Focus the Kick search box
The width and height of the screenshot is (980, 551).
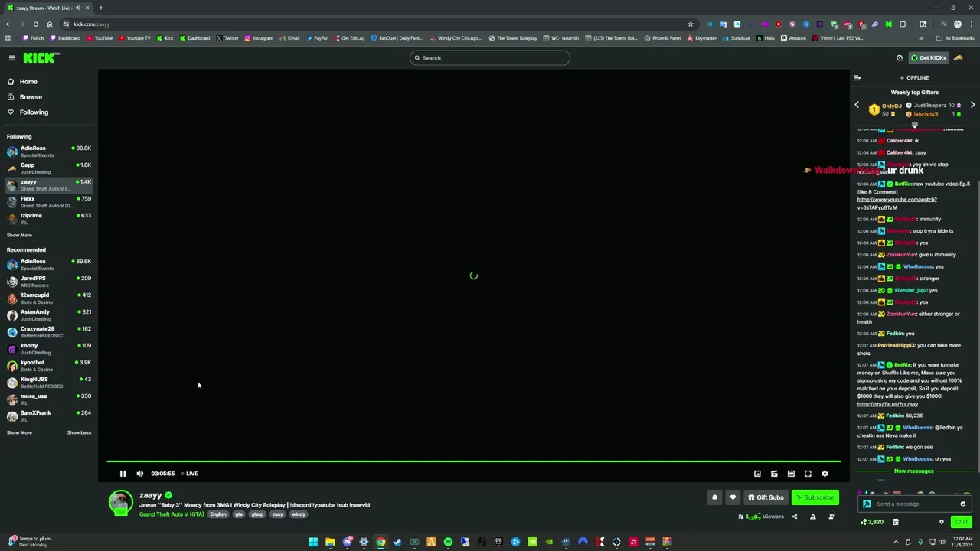click(490, 58)
